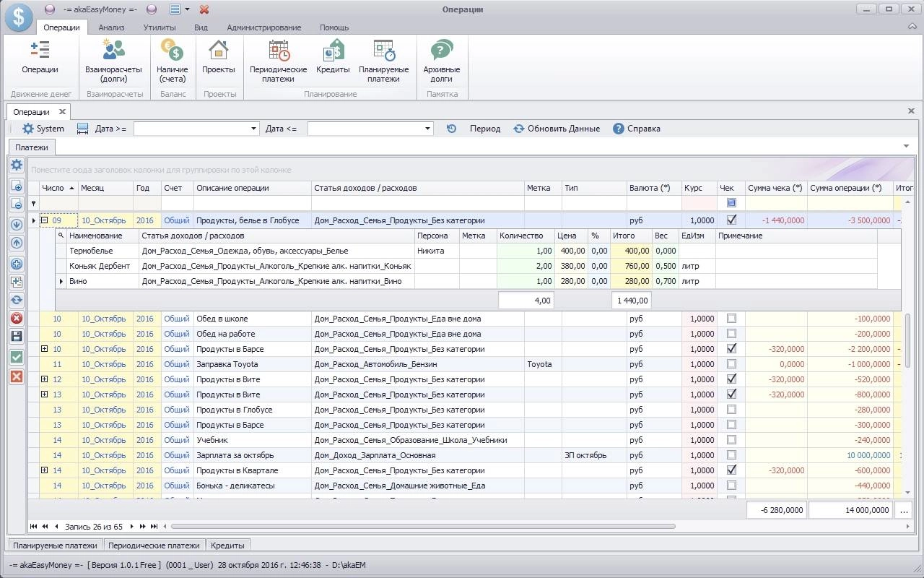Switch to bottom Планируемые платежи tab
Screen dimensions: 924x578
(55, 545)
